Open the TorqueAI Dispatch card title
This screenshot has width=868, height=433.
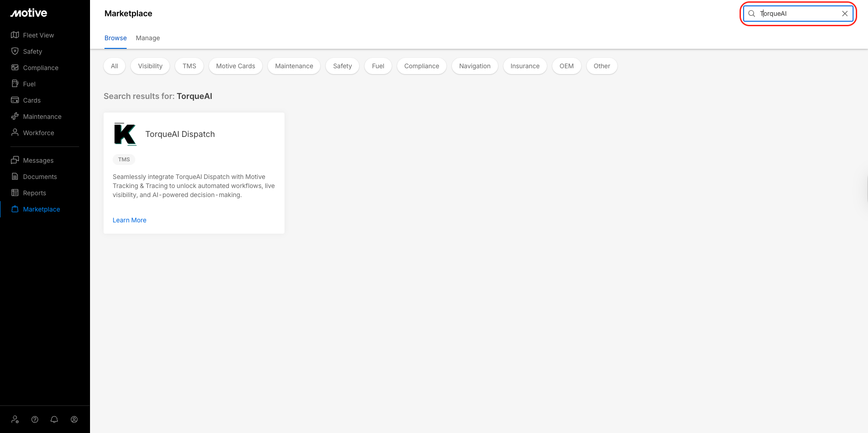(x=180, y=134)
